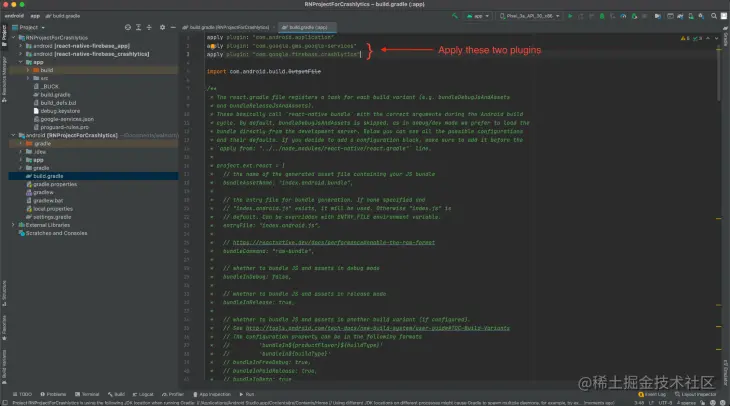The height and width of the screenshot is (406, 730).
Task: Open the App Inspection tool window
Action: point(212,394)
